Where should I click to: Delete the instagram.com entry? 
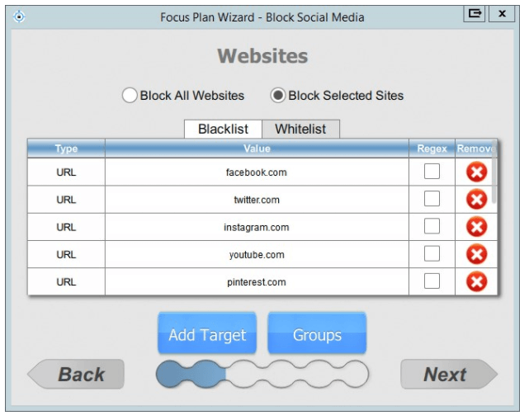pos(476,227)
